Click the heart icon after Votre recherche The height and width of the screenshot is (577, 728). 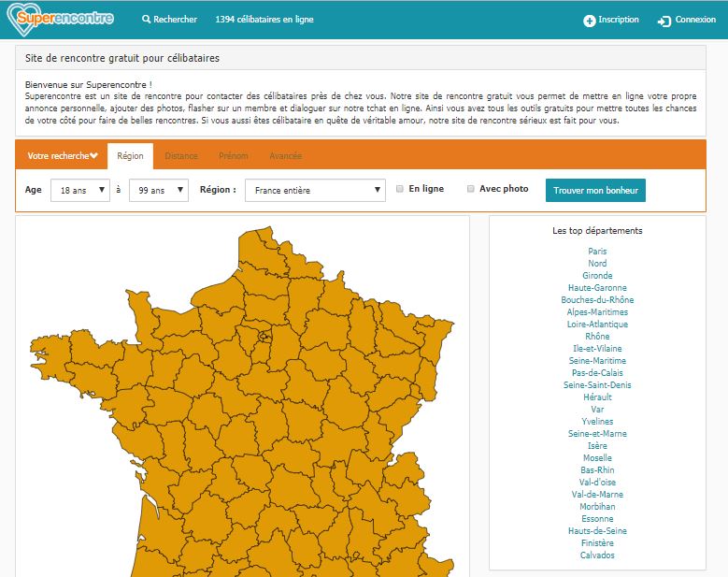(x=93, y=155)
